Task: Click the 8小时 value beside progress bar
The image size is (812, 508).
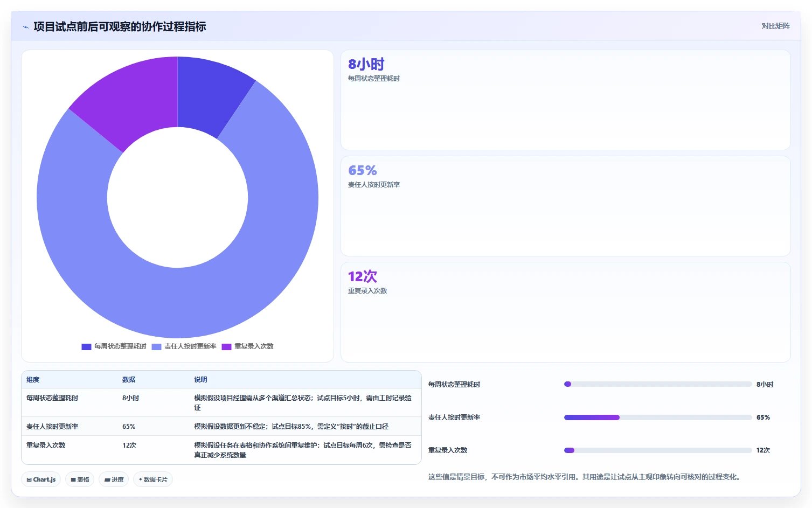Action: tap(765, 385)
